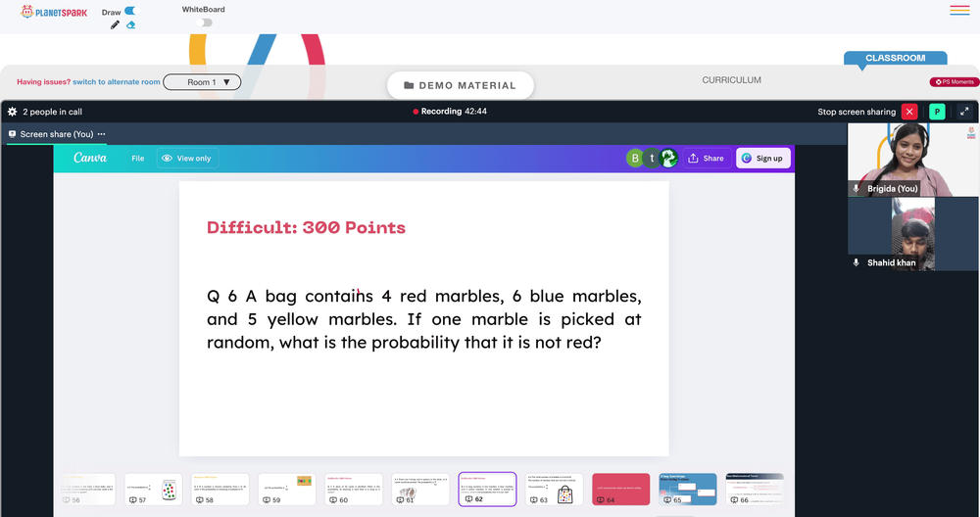Open slide 61 thumbnail

tap(420, 489)
